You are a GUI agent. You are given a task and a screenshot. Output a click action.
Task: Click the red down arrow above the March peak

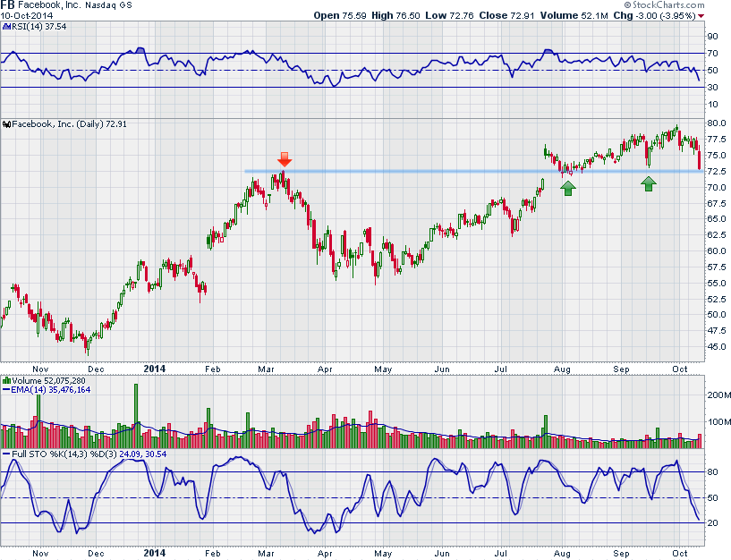coord(285,159)
